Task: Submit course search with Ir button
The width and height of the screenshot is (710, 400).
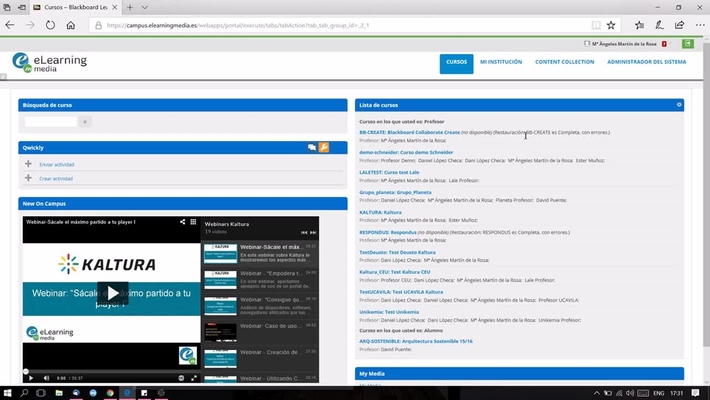Action: point(85,121)
